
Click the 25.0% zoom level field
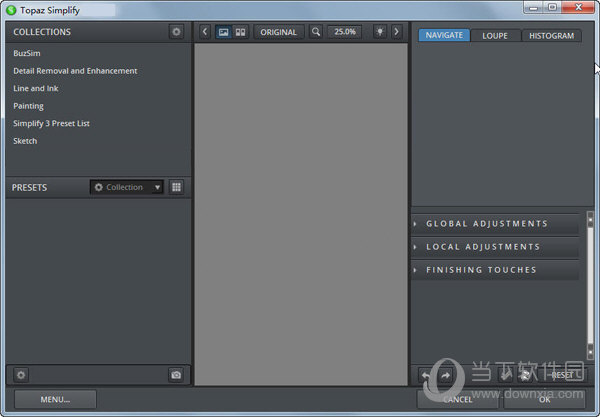point(345,32)
